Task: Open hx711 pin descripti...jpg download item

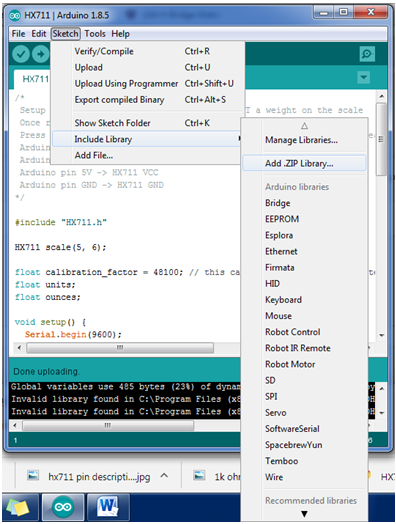Action: 99,477
